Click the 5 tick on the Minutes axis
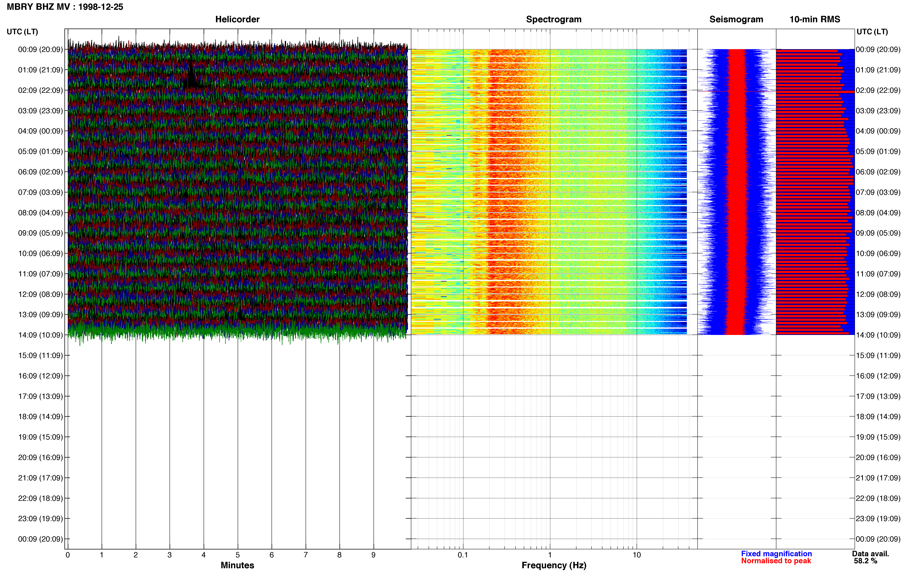 (238, 555)
